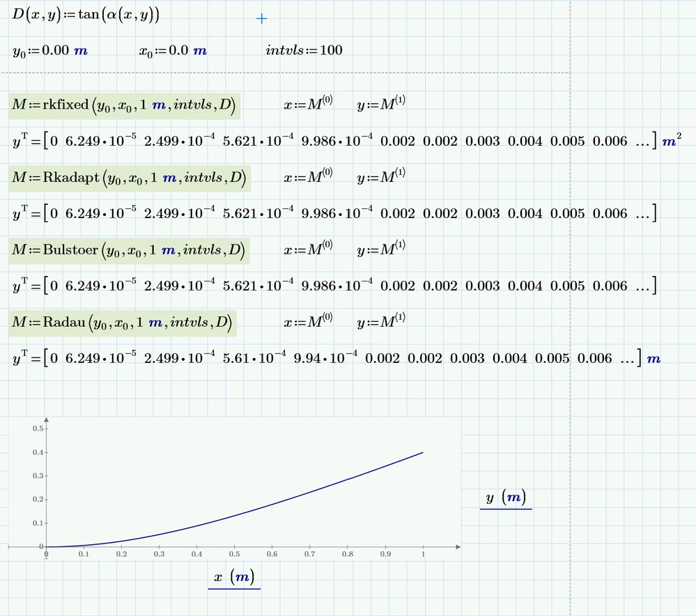Select the M:=Rkadapt solver region
This screenshot has height=616, width=696.
pos(130,178)
